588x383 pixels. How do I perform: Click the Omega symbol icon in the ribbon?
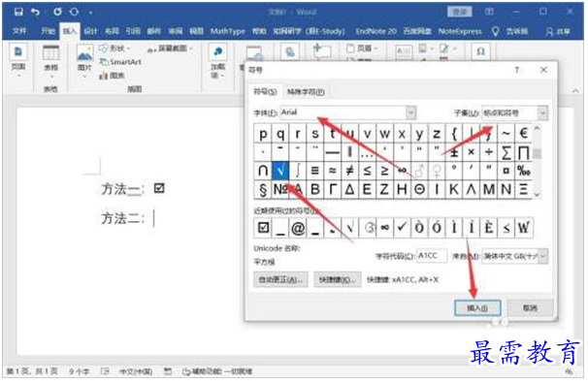tap(480, 51)
